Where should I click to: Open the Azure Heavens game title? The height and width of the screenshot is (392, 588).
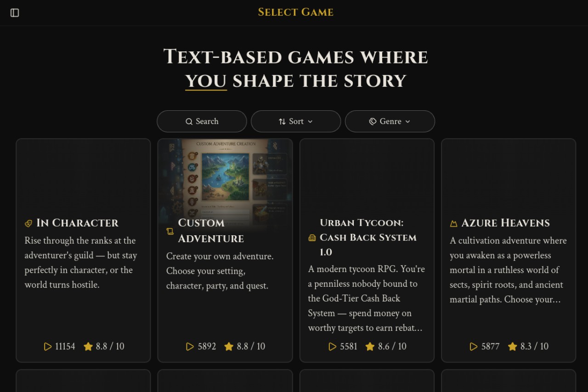pos(505,223)
